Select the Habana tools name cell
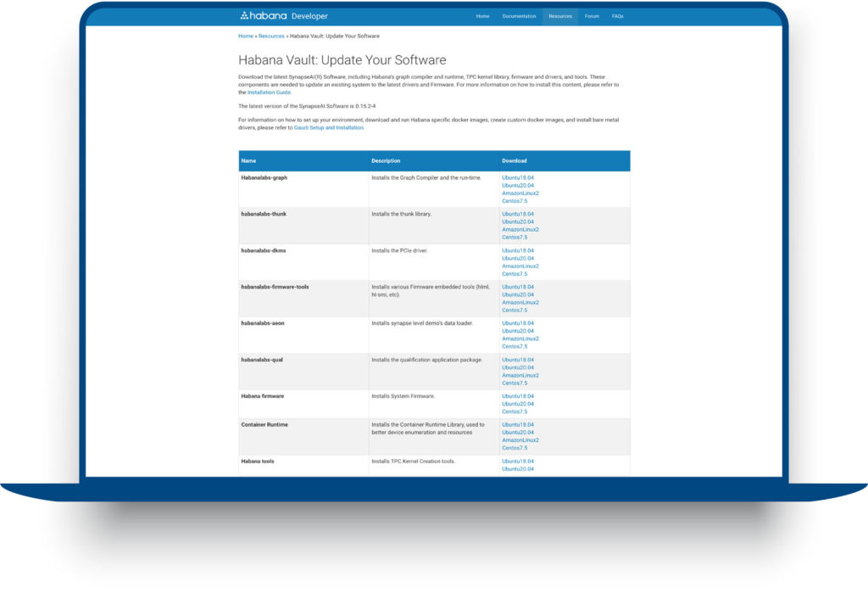The width and height of the screenshot is (868, 593). (x=303, y=466)
